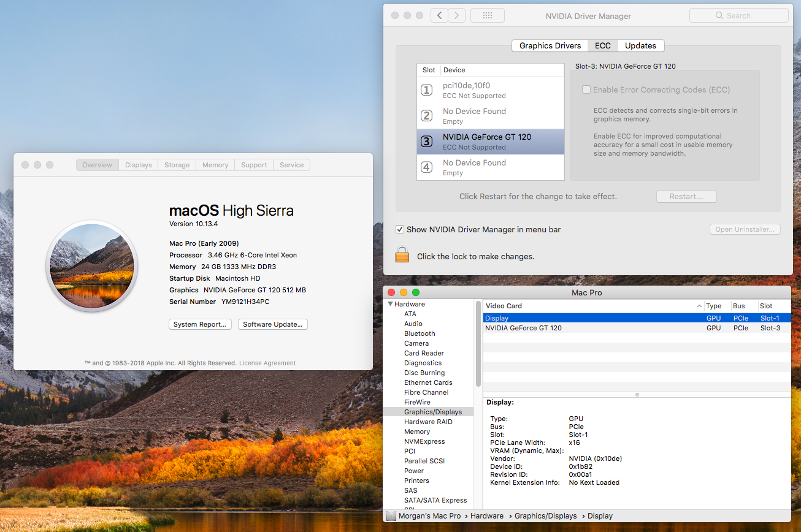
Task: Click the System Report button
Action: tap(200, 324)
